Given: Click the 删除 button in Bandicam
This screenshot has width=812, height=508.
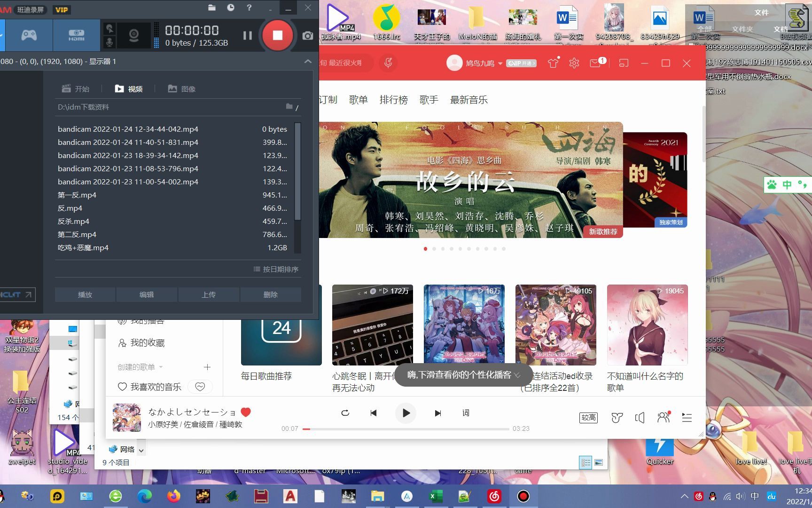Looking at the screenshot, I should coord(271,294).
